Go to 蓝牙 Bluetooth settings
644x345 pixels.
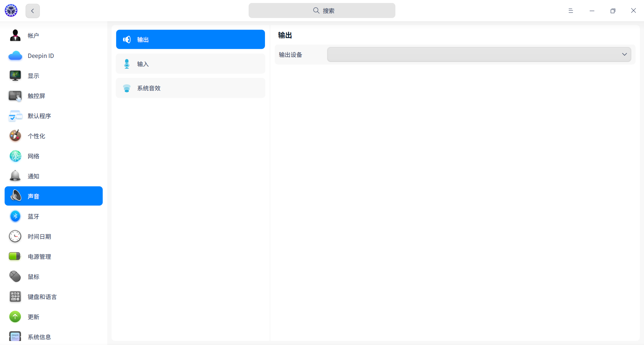54,216
